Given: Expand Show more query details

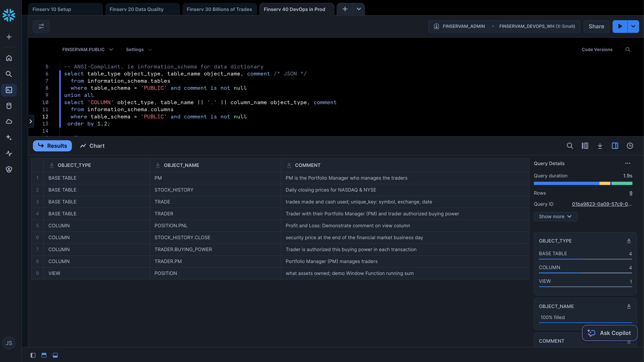Looking at the screenshot, I should click(x=555, y=216).
